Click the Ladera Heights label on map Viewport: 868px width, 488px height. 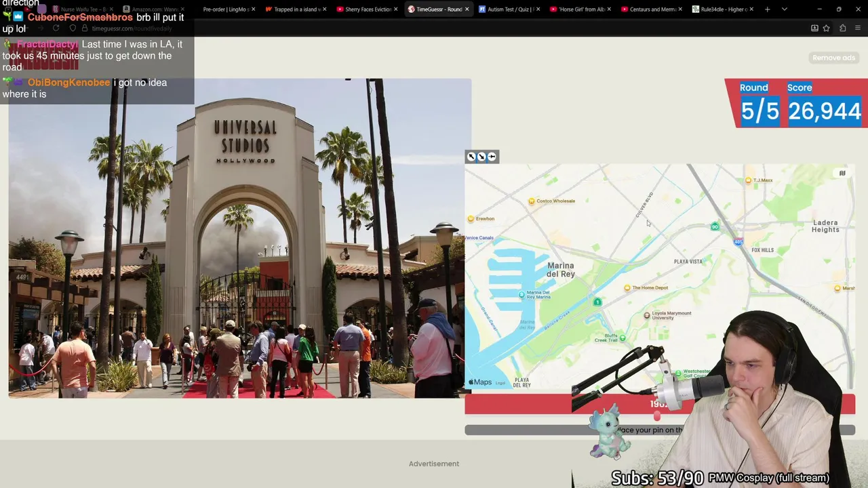pos(825,226)
